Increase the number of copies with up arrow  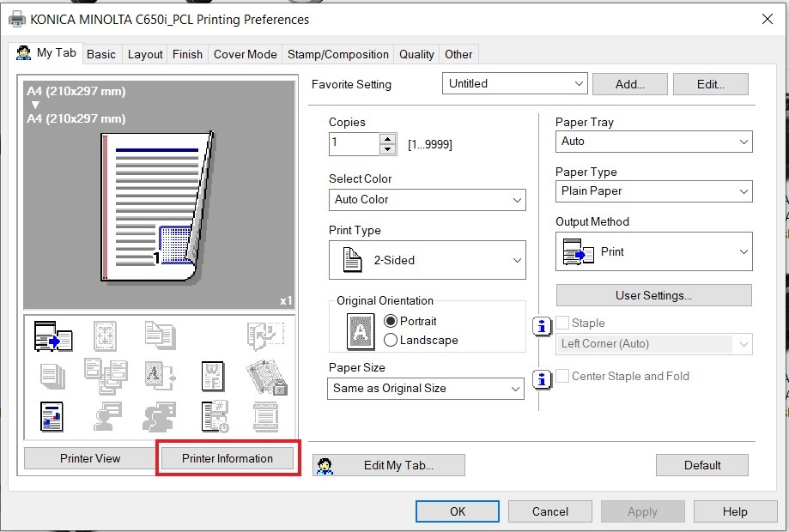pyautogui.click(x=388, y=139)
